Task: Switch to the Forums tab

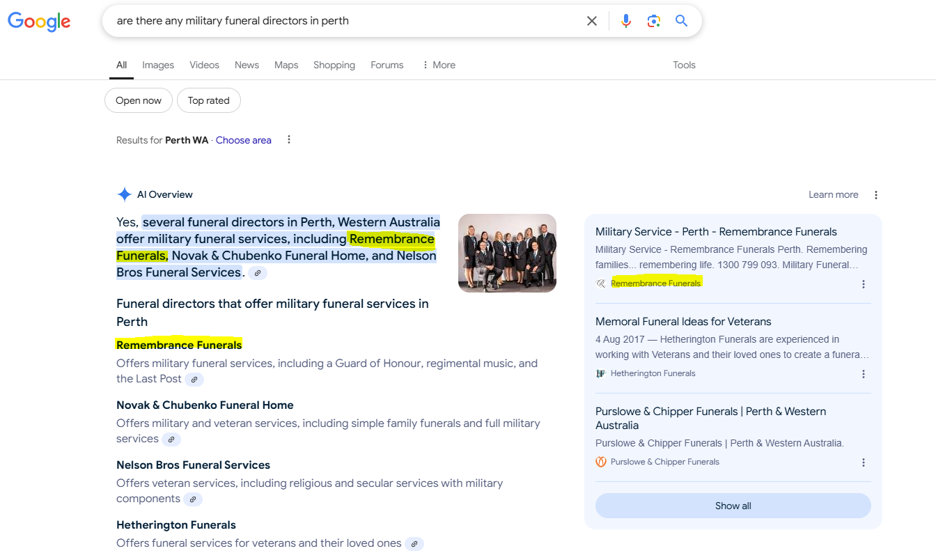Action: pos(387,65)
